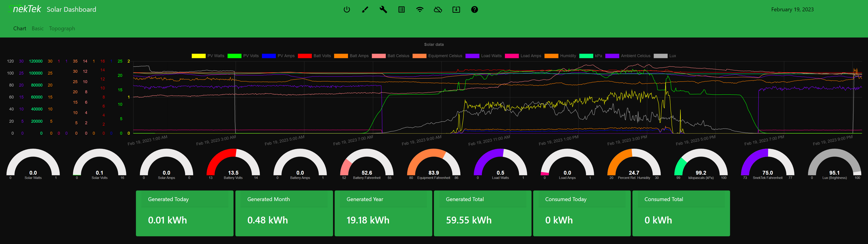Click the Consumed Total card

[x=681, y=213]
